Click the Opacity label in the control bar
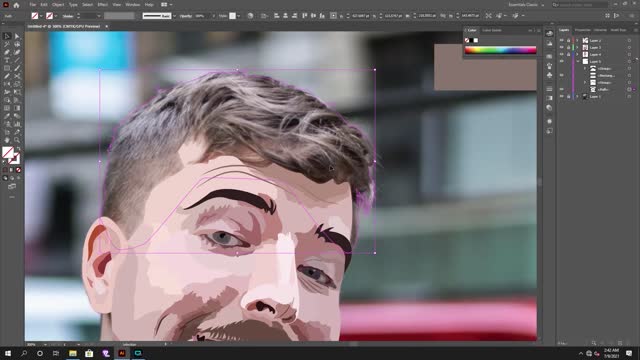This screenshot has width=640, height=360. (x=186, y=16)
